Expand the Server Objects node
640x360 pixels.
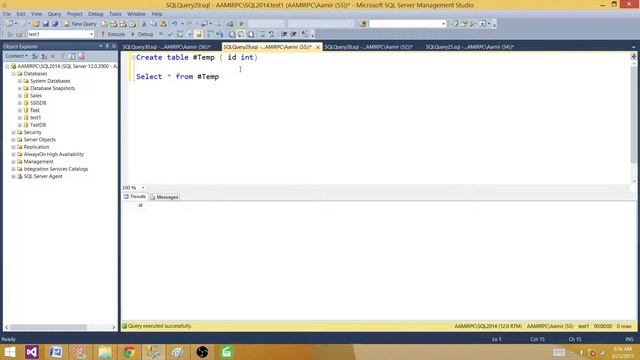coord(13,140)
